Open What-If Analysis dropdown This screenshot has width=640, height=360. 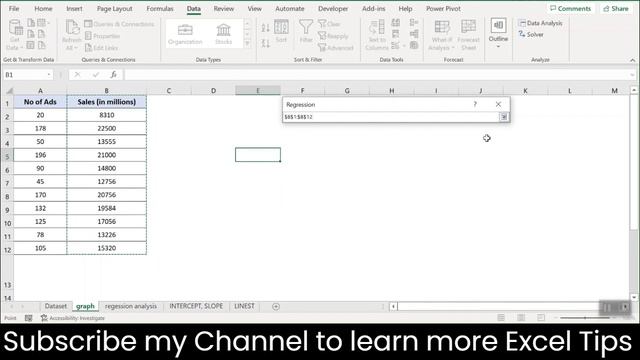tap(442, 35)
